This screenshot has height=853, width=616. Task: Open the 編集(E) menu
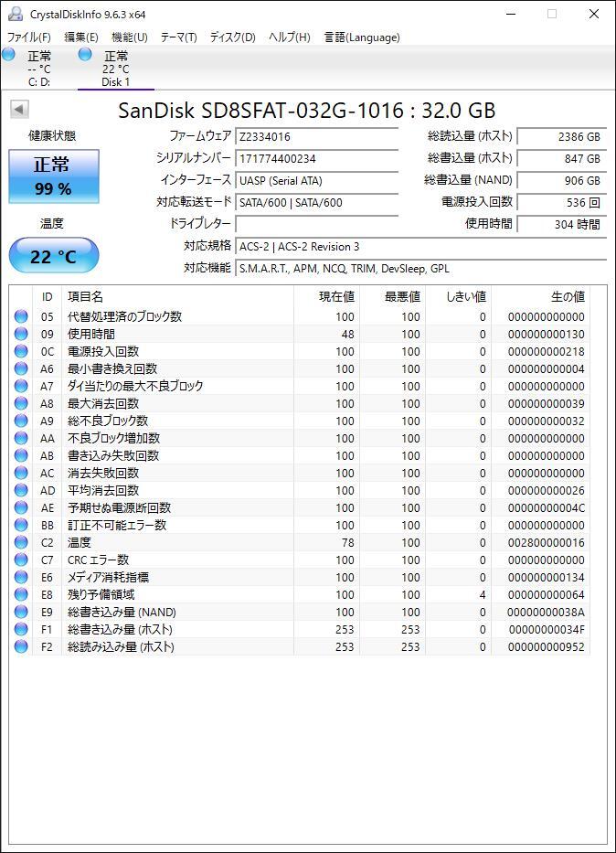tap(81, 37)
